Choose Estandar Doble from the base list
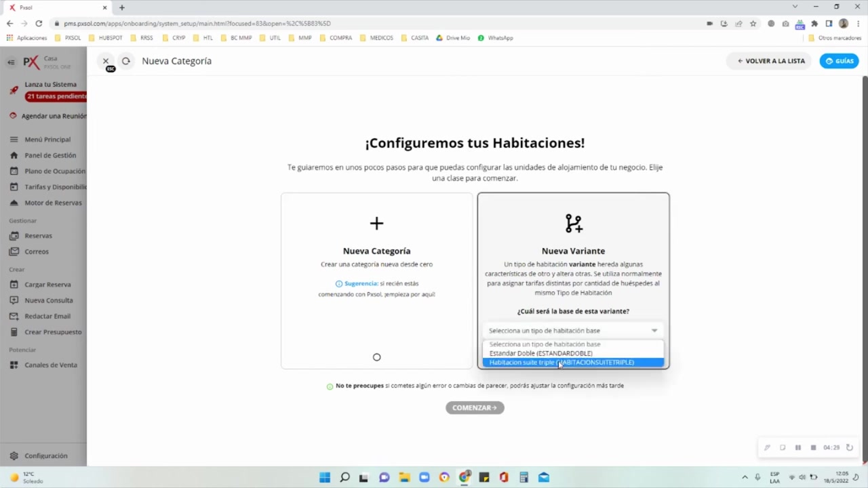The image size is (868, 488). (540, 353)
